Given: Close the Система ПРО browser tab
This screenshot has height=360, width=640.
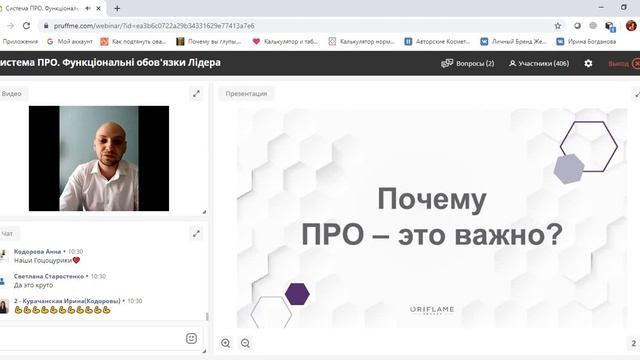Looking at the screenshot, I should coord(98,8).
